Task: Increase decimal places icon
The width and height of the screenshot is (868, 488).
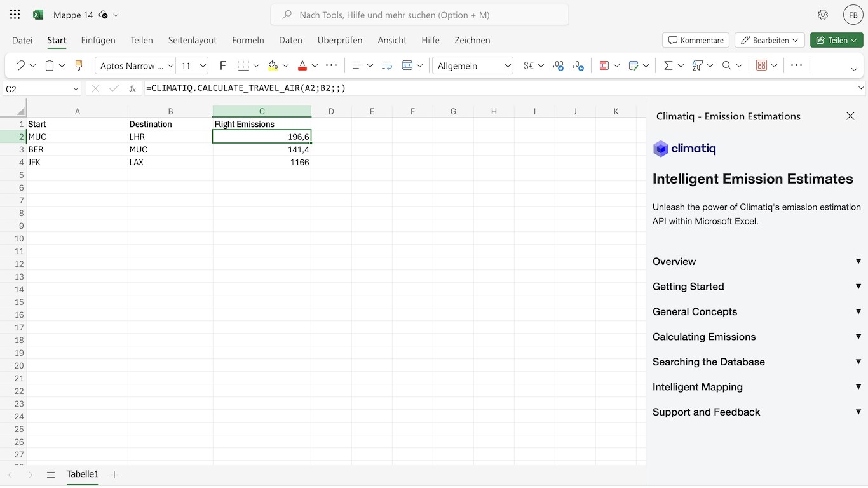Action: pos(558,65)
